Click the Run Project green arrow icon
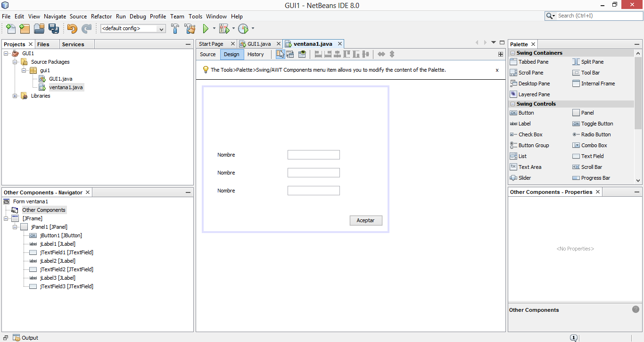The width and height of the screenshot is (644, 342). 206,29
